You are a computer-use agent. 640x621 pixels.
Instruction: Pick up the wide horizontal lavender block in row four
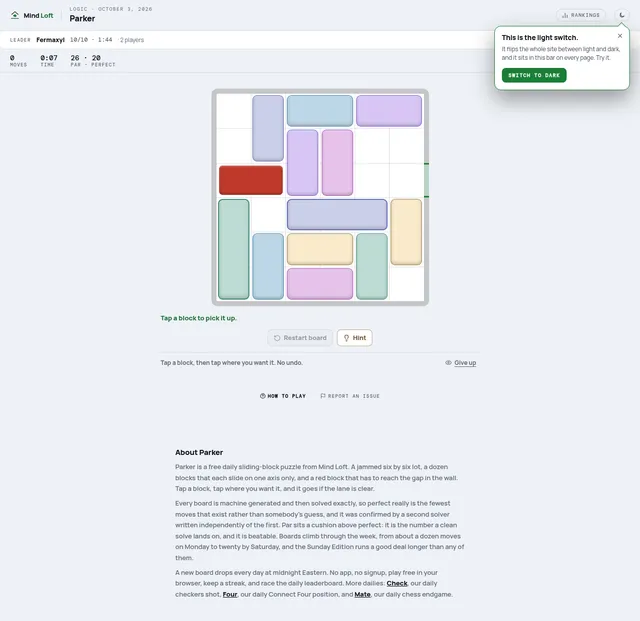(337, 214)
